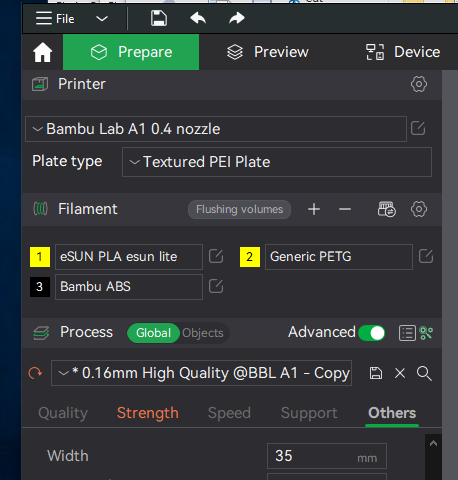The height and width of the screenshot is (480, 458).
Task: Open the Bambu Lab A1 0.4 nozzle printer dropdown
Action: (216, 129)
